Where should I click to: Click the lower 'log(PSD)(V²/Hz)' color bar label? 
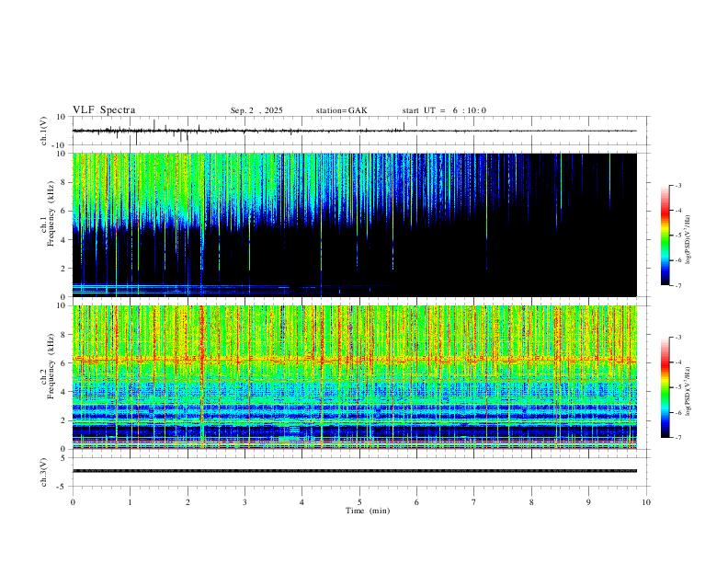click(x=688, y=391)
